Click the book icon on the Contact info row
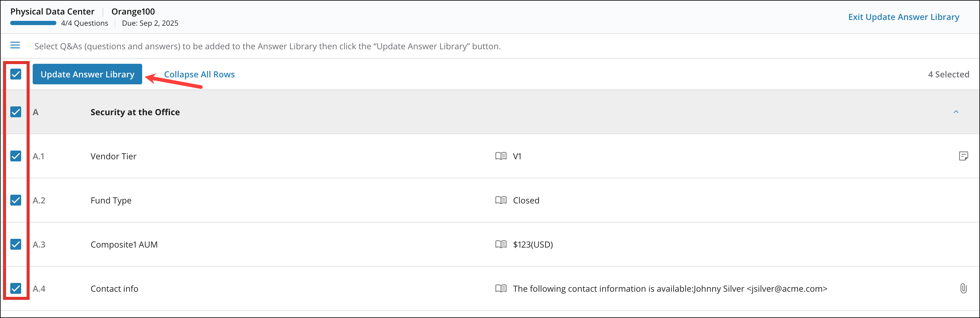 [x=501, y=289]
